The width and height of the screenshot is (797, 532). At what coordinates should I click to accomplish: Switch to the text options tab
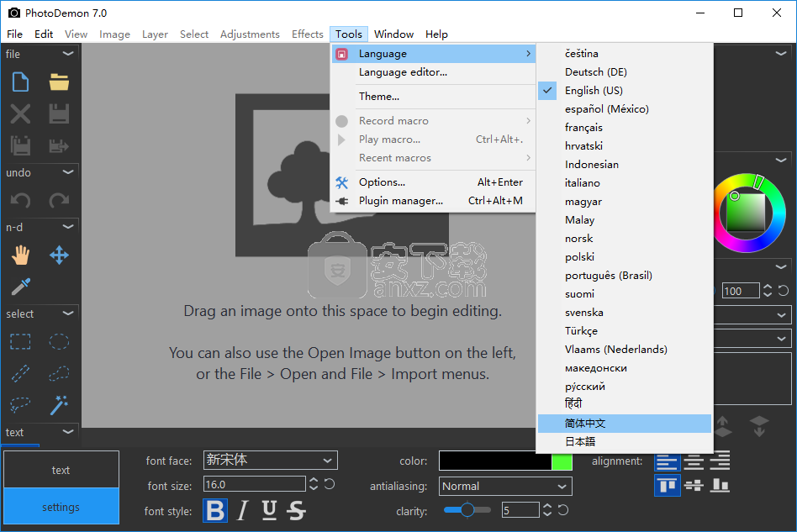click(61, 470)
